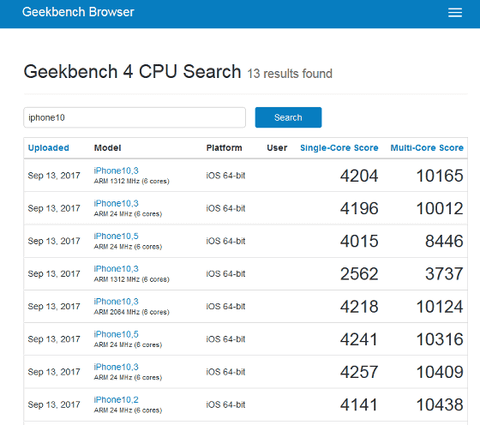Open iPhone10,3 result with ARM 2084 MHz

click(116, 301)
